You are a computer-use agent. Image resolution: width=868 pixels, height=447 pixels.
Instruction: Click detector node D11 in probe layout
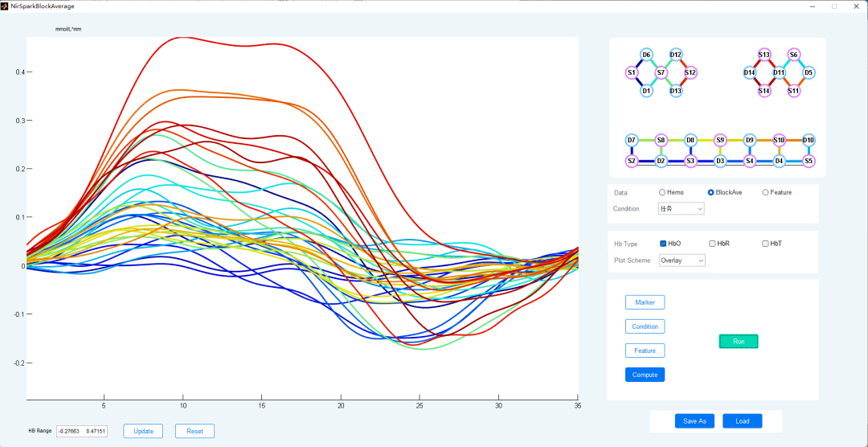779,72
